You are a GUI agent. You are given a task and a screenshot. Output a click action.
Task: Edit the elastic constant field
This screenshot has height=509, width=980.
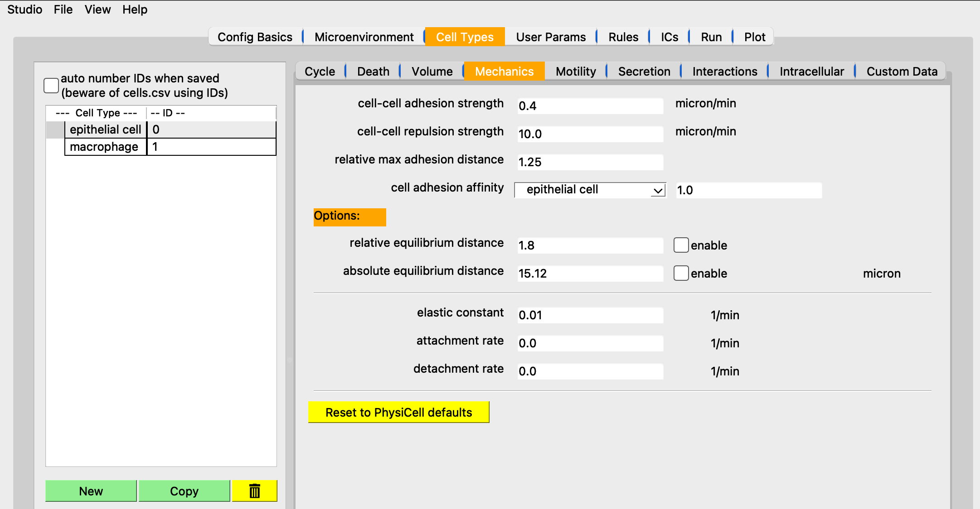tap(590, 315)
